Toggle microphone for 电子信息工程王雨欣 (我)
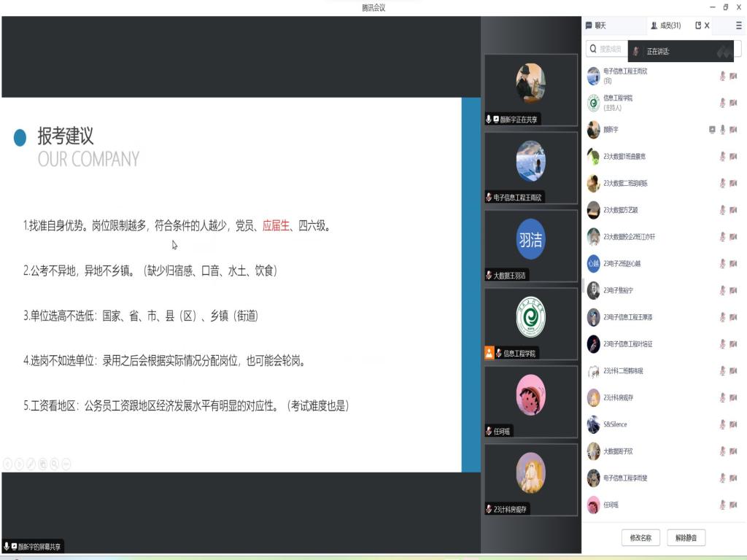The height and width of the screenshot is (560, 747). (722, 76)
